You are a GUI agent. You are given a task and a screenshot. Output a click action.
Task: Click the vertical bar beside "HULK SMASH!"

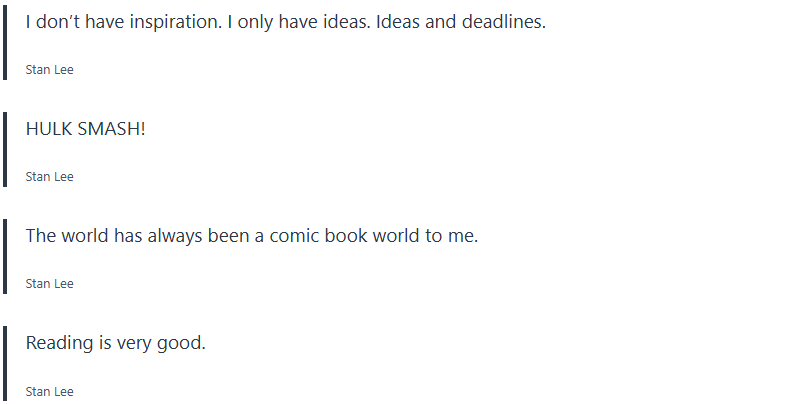click(x=5, y=149)
